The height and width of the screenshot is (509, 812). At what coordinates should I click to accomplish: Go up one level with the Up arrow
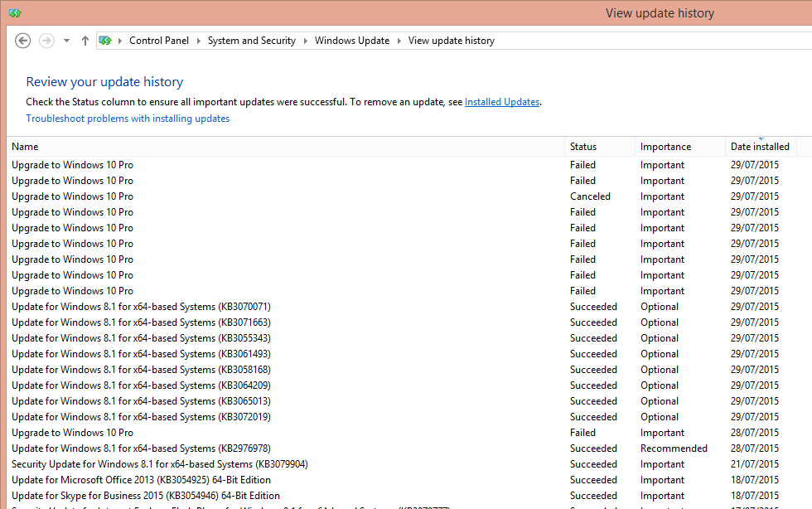(x=85, y=41)
